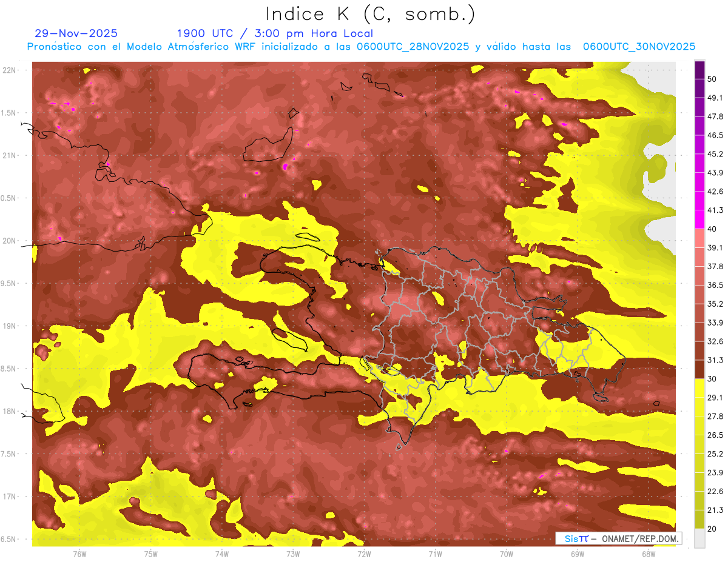Click the color bar label '40'
728x562 pixels.
[x=712, y=229]
